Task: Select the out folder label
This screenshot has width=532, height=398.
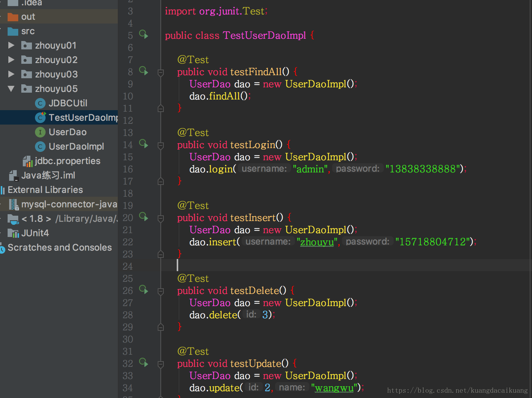Action: (28, 17)
